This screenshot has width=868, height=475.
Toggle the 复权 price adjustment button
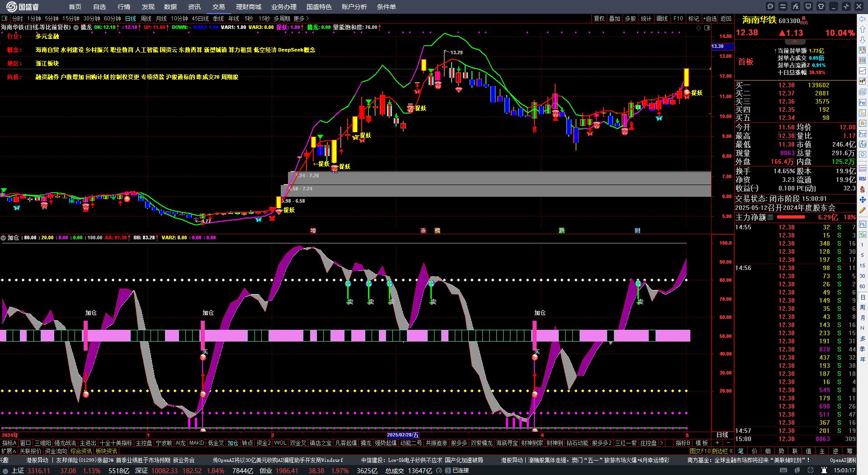tap(599, 19)
